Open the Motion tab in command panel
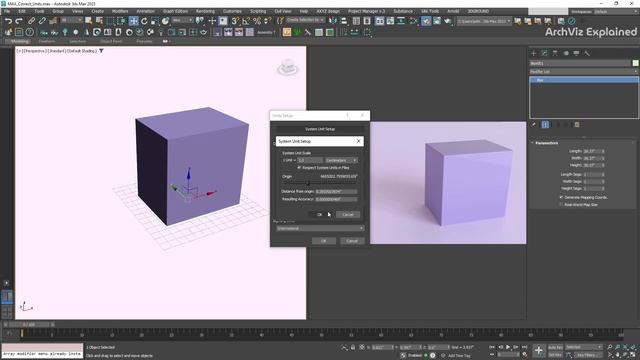The width and height of the screenshot is (640, 360). pyautogui.click(x=566, y=53)
